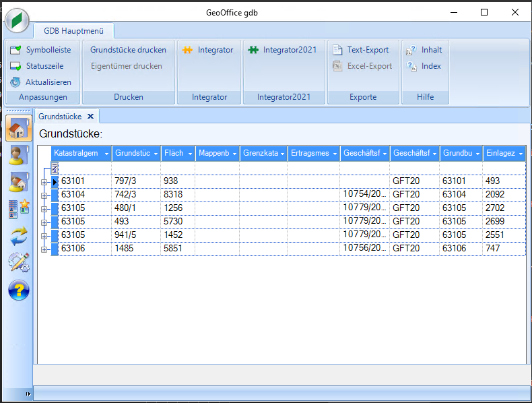Select Einlagezahl cell 493
The width and height of the screenshot is (532, 403).
click(504, 181)
